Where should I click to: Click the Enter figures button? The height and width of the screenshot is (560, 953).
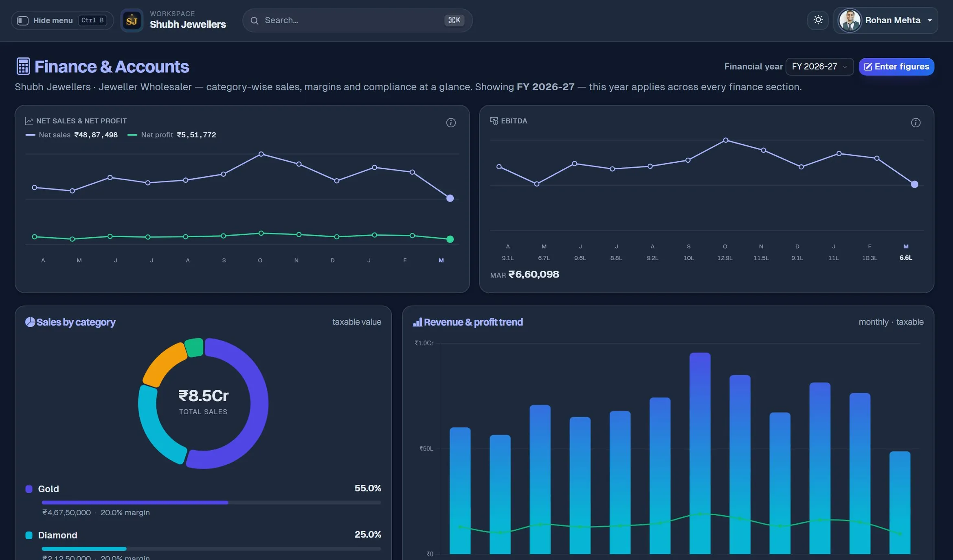pyautogui.click(x=896, y=67)
